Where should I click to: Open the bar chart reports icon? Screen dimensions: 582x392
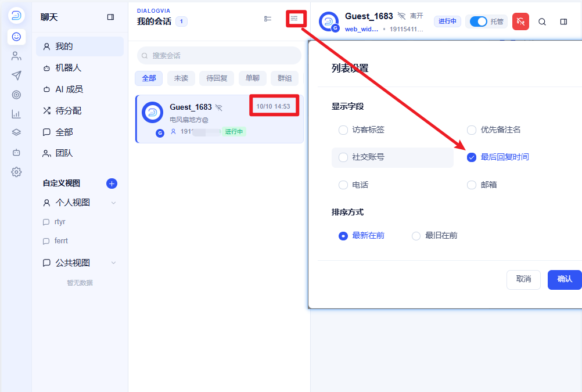click(x=16, y=114)
